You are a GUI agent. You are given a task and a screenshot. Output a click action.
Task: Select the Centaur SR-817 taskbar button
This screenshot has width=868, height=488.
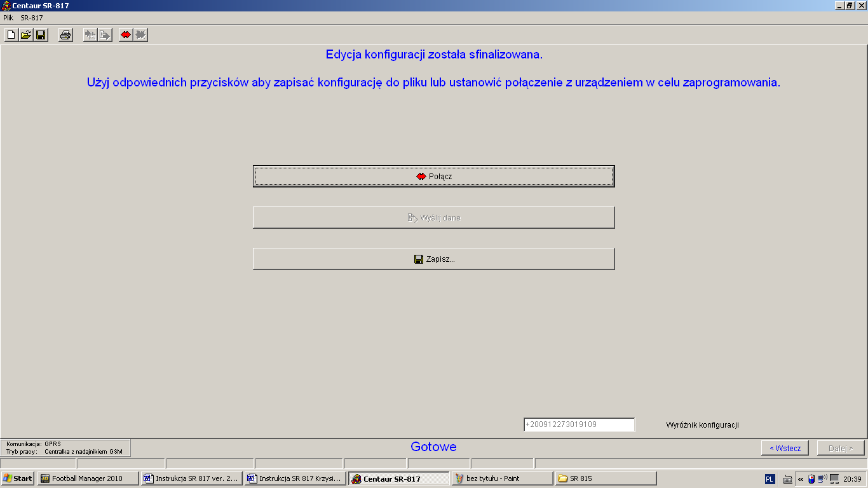(399, 478)
